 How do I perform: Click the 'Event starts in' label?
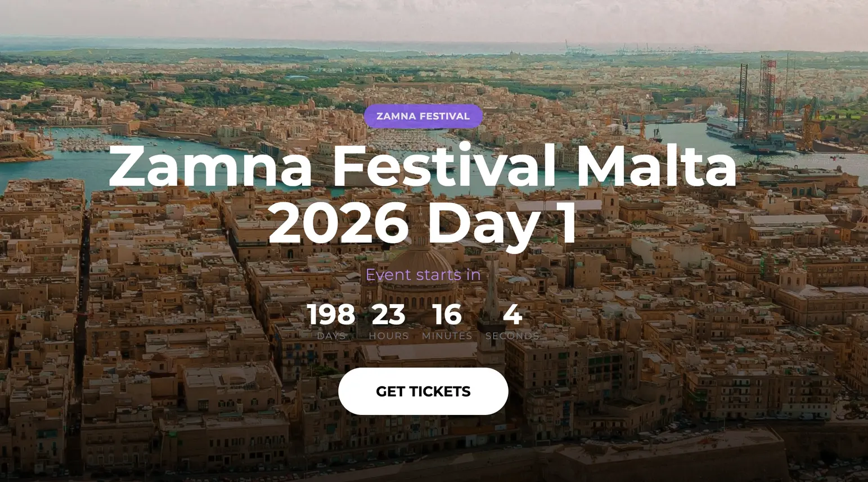tap(423, 275)
